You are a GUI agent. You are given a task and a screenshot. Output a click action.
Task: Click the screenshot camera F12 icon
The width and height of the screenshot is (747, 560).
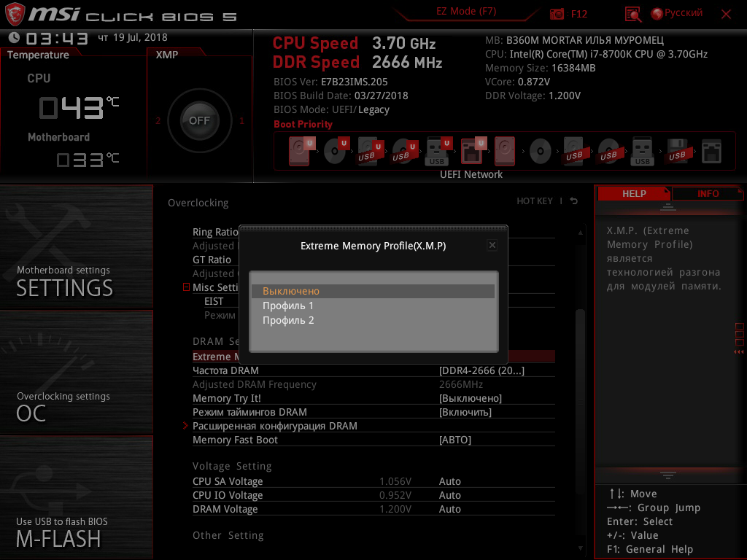coord(557,14)
